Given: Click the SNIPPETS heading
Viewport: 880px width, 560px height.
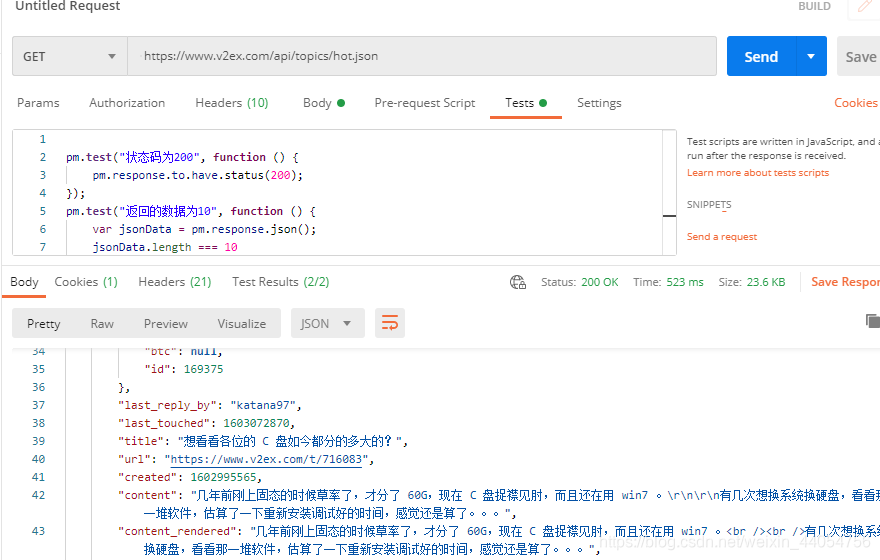Looking at the screenshot, I should [709, 205].
